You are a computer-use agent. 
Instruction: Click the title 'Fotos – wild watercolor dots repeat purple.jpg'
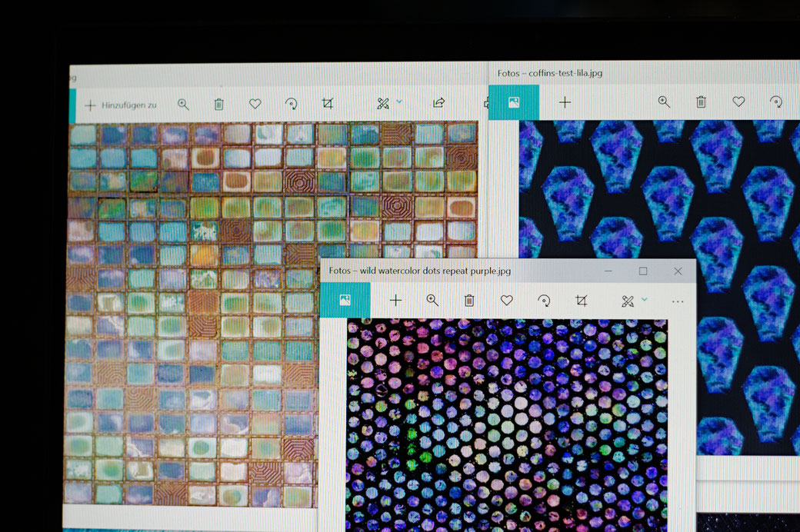click(419, 271)
